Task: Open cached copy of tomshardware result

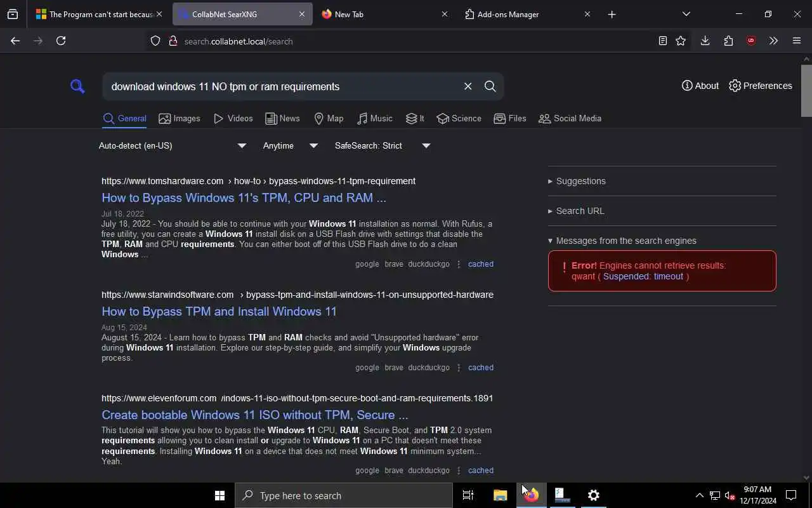Action: point(480,264)
